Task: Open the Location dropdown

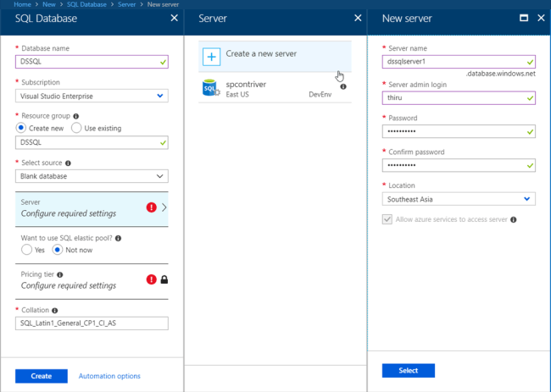Action: coord(459,199)
